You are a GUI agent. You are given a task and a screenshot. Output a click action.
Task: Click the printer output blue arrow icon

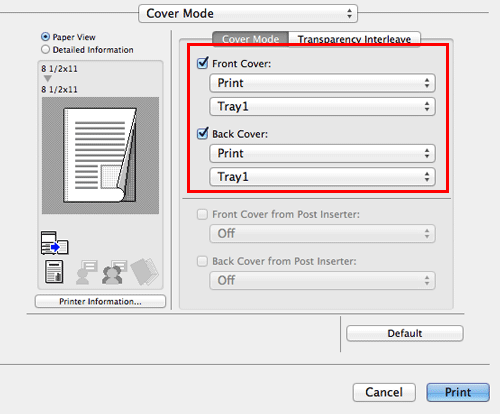coord(55,243)
